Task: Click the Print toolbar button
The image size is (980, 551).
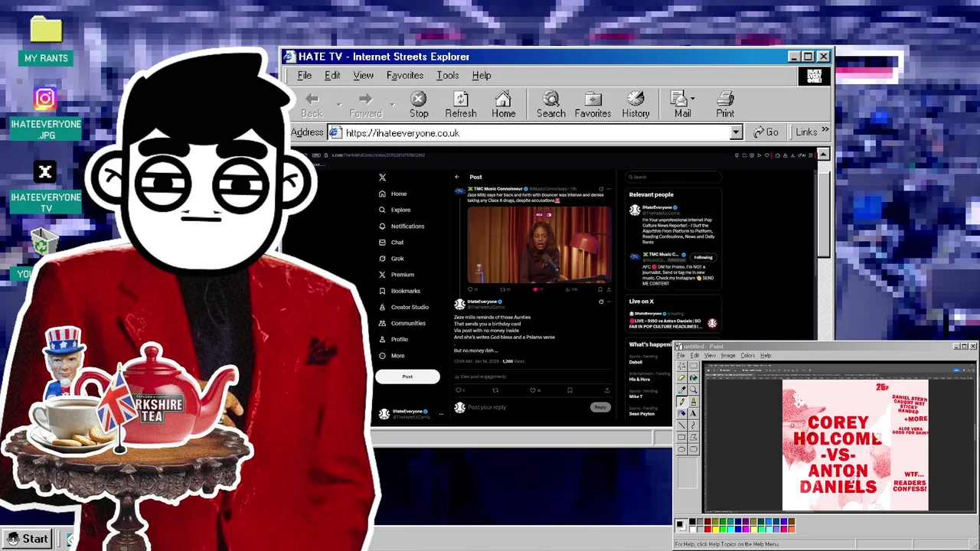Action: click(x=725, y=105)
